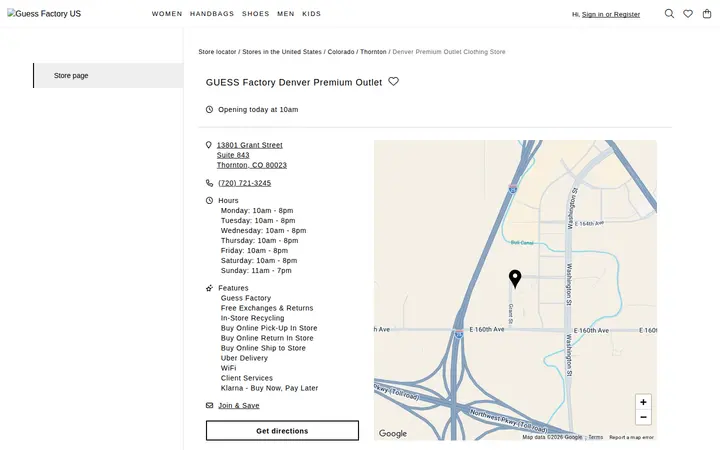Screen dimensions: 720x450
Task: Click the clock icon beside Hours
Action: (x=209, y=200)
